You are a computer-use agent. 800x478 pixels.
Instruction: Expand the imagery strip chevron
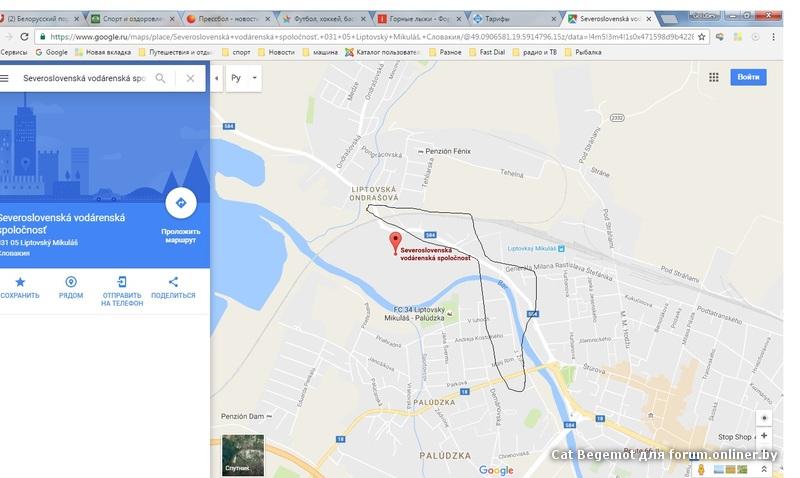tap(764, 469)
